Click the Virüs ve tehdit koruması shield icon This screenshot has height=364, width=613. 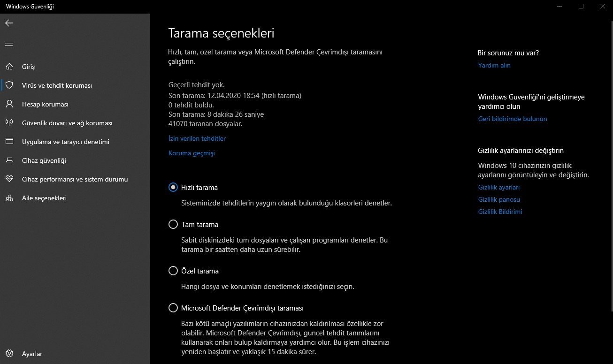(x=9, y=85)
